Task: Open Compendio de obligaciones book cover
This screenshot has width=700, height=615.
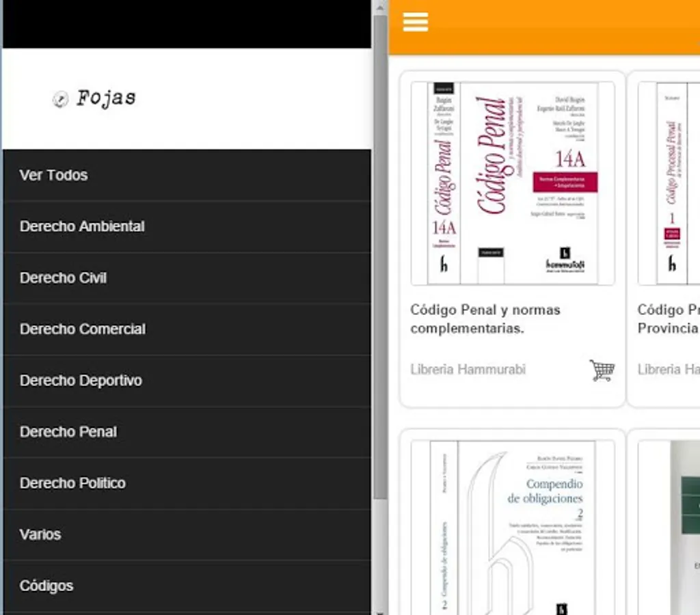Action: [513, 528]
